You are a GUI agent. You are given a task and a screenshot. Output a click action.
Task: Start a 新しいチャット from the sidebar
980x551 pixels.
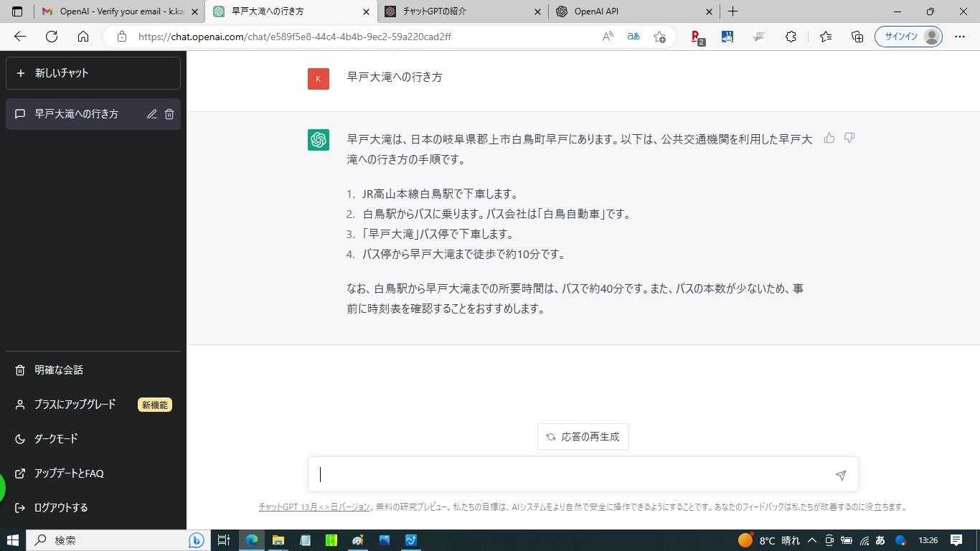pyautogui.click(x=93, y=73)
